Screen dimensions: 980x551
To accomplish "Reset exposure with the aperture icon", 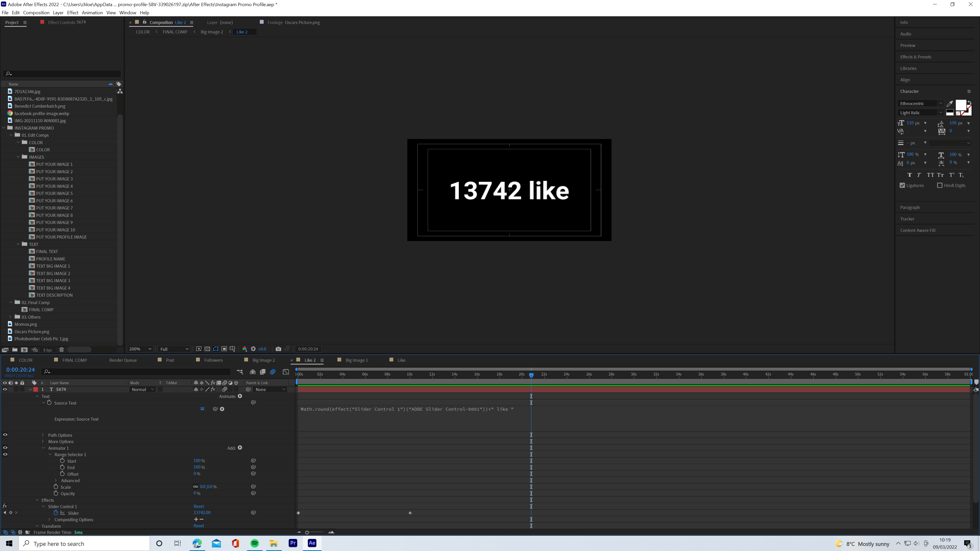I will point(253,349).
